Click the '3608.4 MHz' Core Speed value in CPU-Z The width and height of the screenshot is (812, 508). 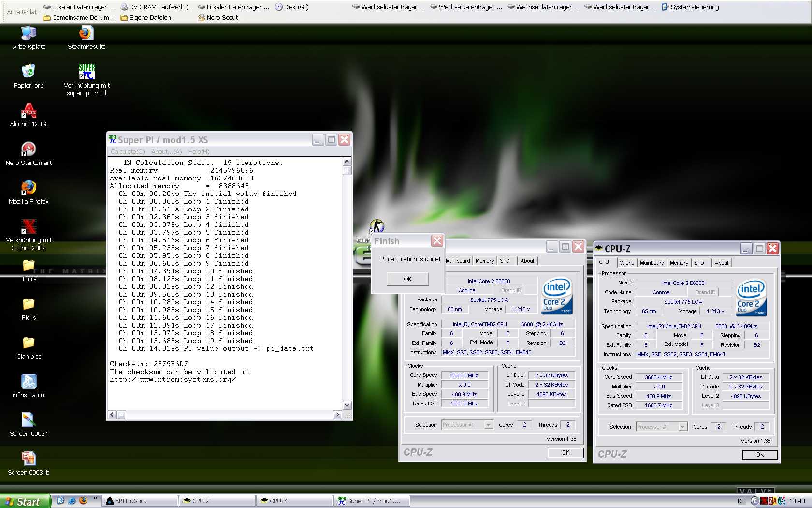[658, 377]
